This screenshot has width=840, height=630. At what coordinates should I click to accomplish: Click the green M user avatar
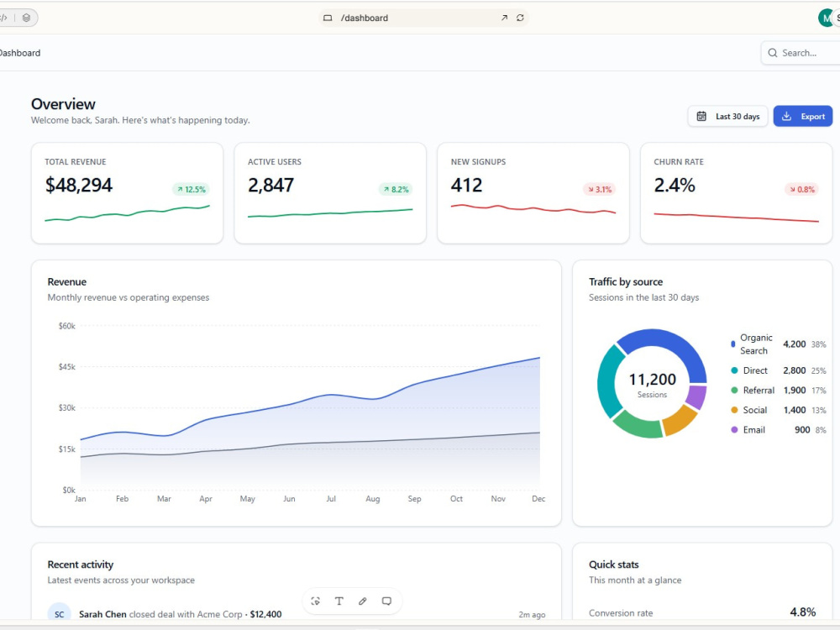[x=826, y=18]
